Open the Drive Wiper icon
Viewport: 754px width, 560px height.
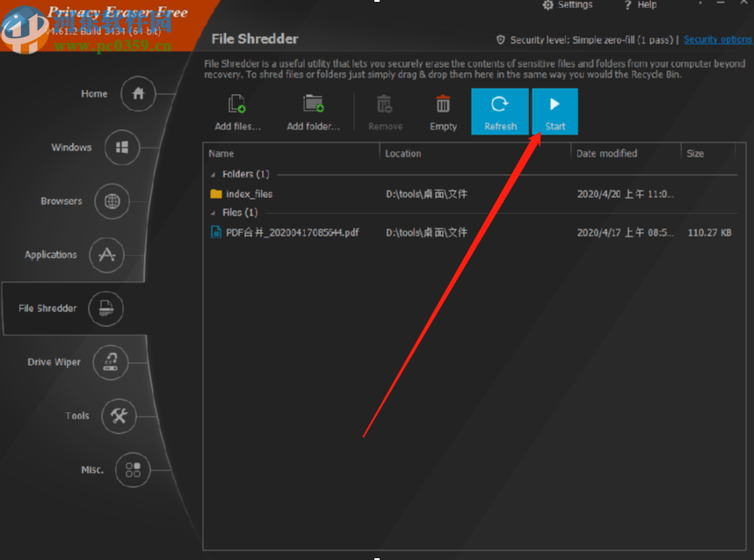(111, 362)
